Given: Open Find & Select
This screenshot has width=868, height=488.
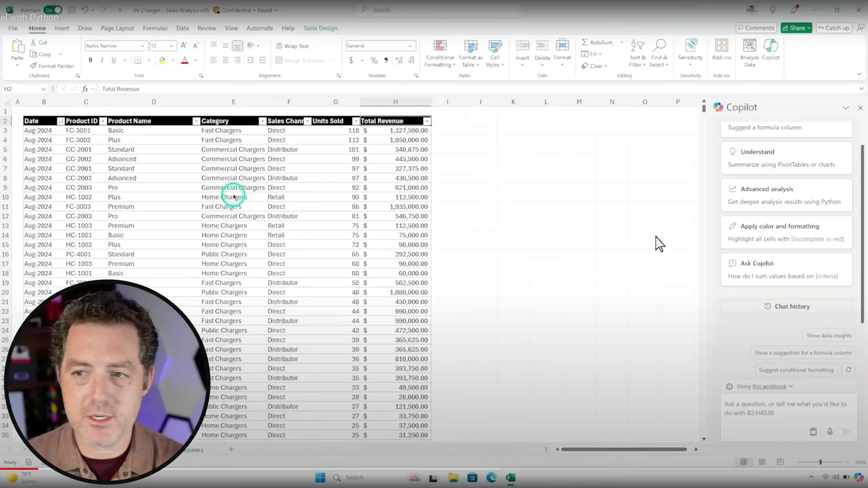Looking at the screenshot, I should [x=659, y=54].
